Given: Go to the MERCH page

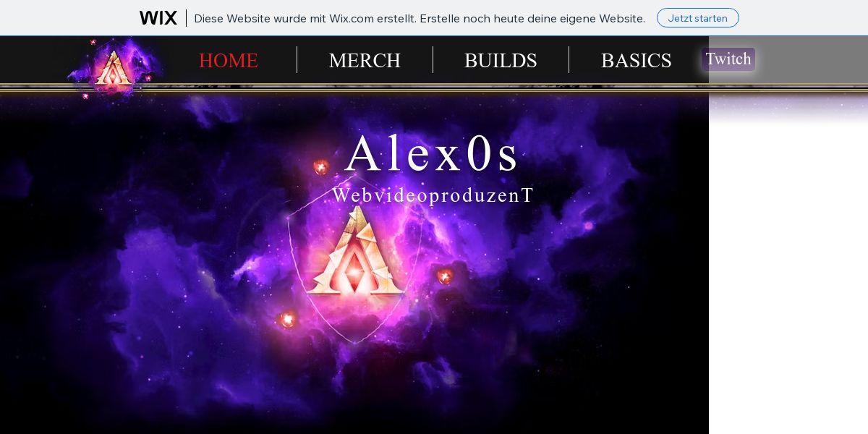Looking at the screenshot, I should click(365, 60).
